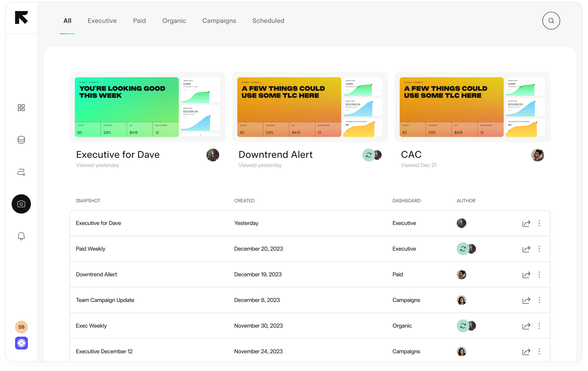
Task: Open more options for Team Campaign Update row
Action: (x=539, y=300)
